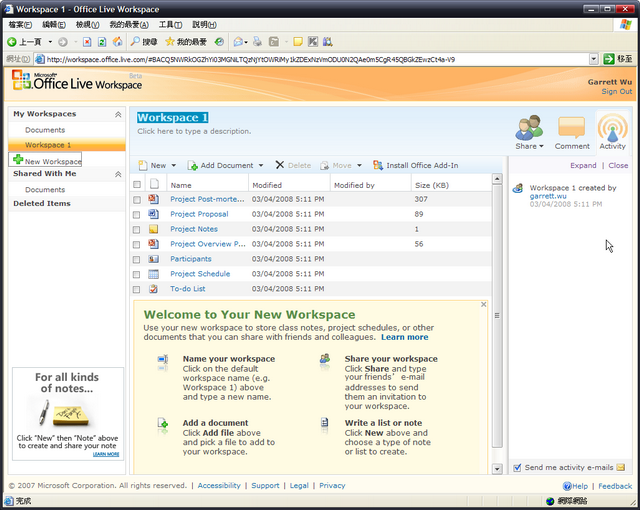Image resolution: width=640 pixels, height=510 pixels.
Task: Click green plus New Workspace icon
Action: [18, 159]
